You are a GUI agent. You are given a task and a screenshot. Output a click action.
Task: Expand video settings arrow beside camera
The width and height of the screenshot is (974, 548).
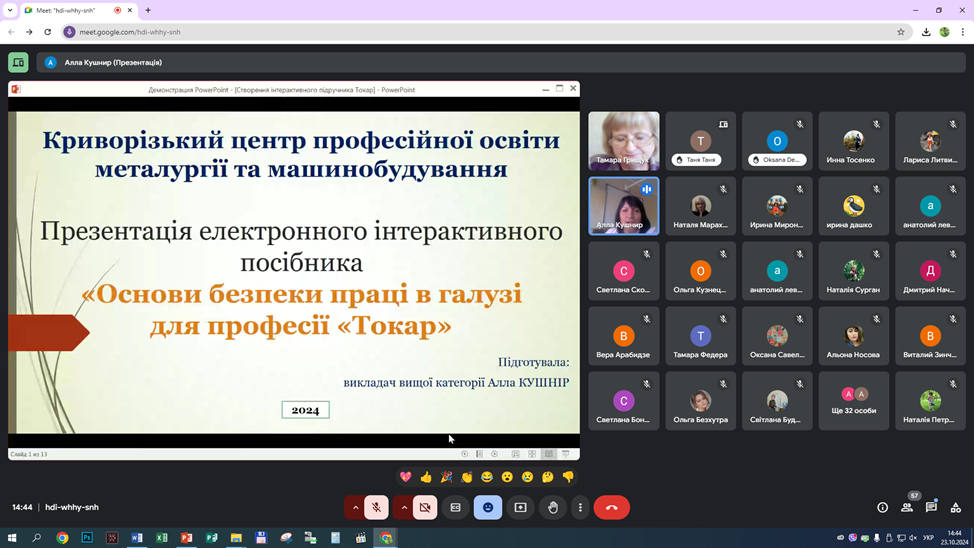click(404, 508)
